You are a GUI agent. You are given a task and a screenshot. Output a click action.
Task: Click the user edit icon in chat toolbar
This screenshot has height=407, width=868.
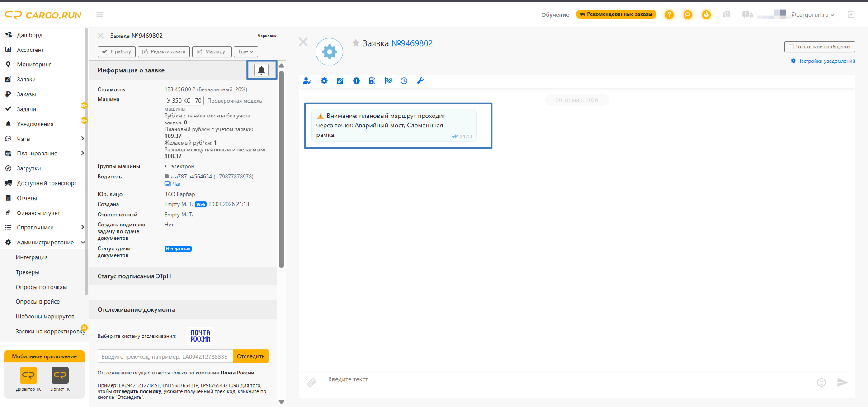coord(307,81)
